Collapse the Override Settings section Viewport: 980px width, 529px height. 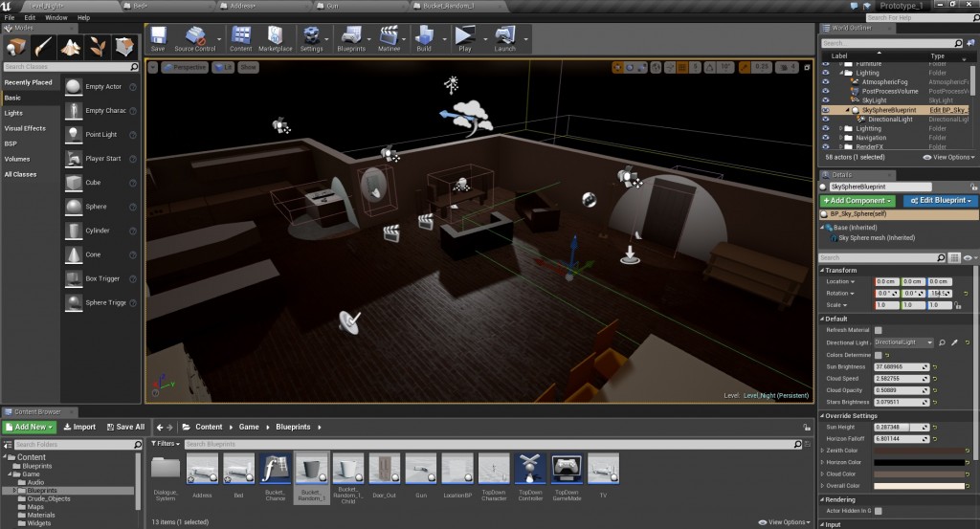tap(822, 416)
